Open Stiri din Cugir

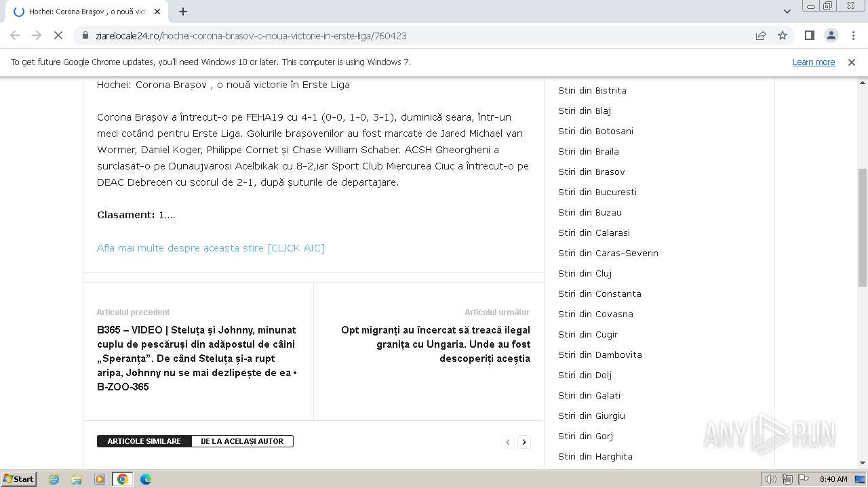click(x=588, y=334)
